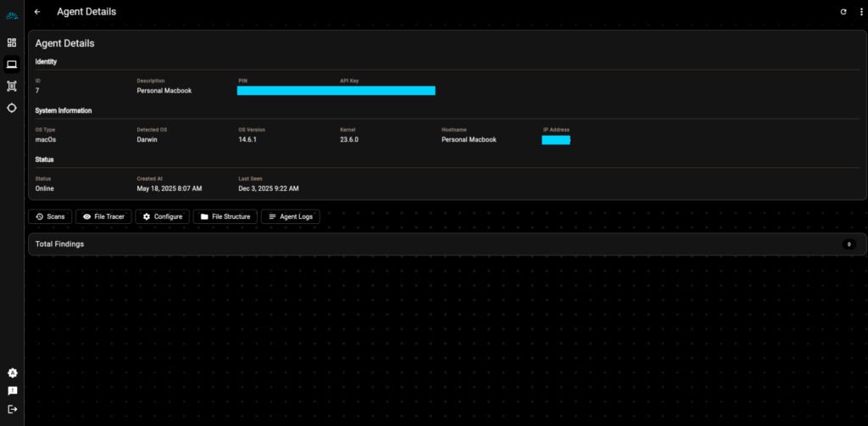Image resolution: width=868 pixels, height=426 pixels.
Task: Open the admin settings icon in the sidebar
Action: (x=12, y=373)
